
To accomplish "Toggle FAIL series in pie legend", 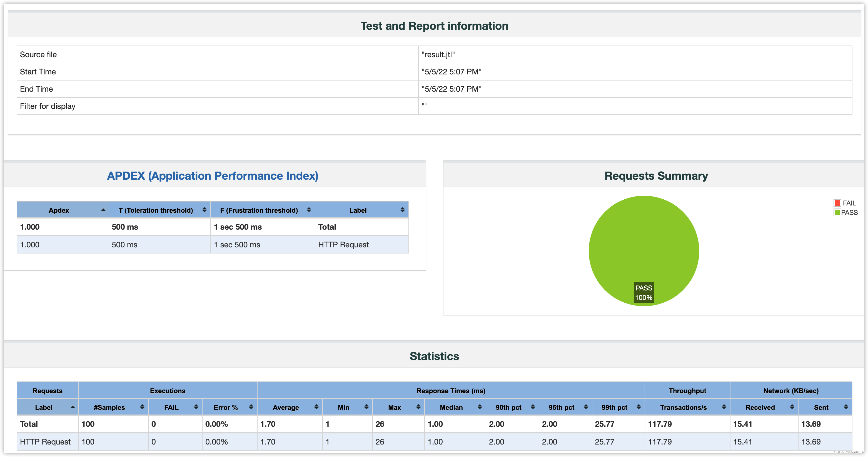I will click(x=849, y=203).
